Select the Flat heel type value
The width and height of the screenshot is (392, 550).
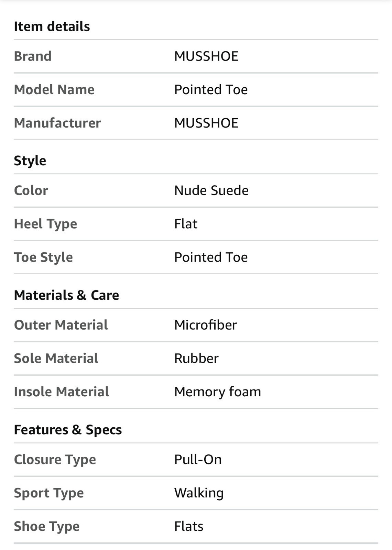coord(186,224)
